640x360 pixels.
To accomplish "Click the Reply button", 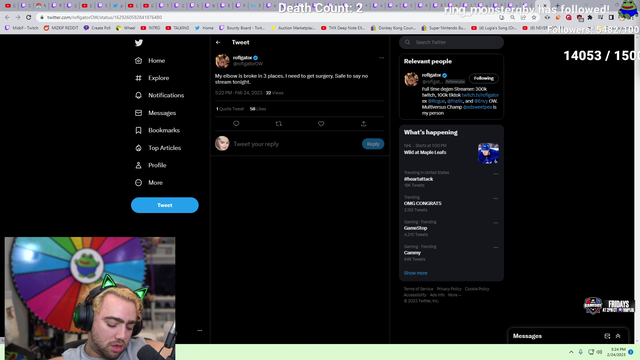I will [x=373, y=144].
